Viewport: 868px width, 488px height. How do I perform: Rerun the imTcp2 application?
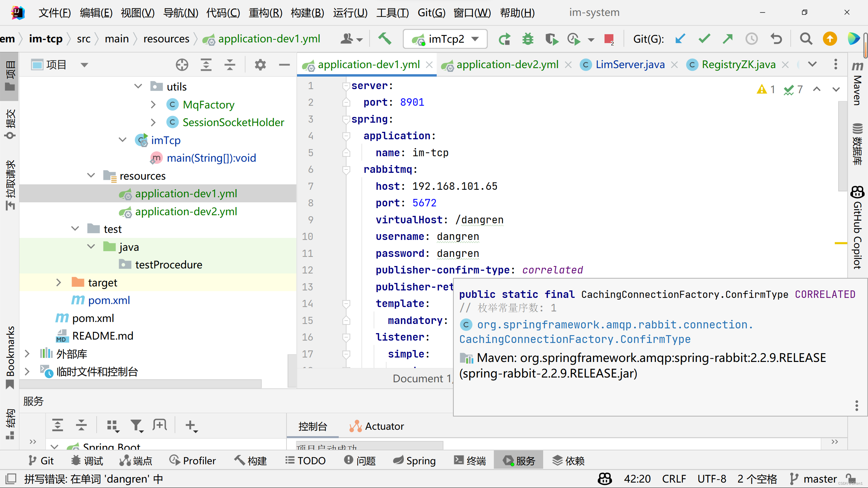(x=505, y=39)
